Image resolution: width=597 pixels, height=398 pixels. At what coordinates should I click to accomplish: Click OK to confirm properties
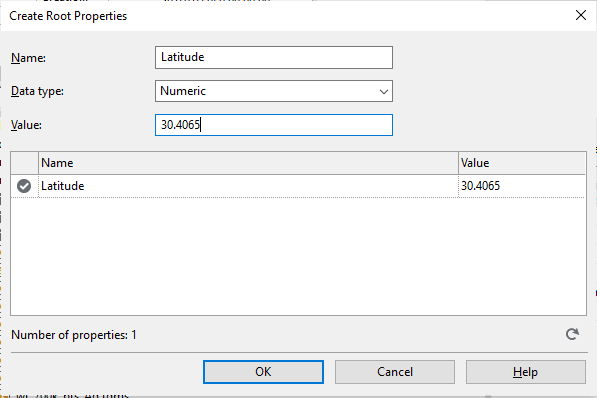263,372
